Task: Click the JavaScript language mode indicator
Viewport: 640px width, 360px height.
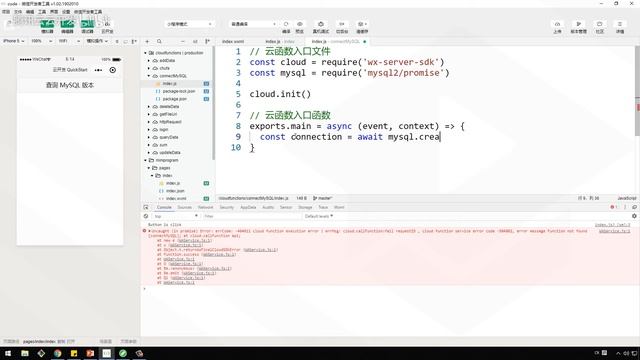Action: click(627, 198)
